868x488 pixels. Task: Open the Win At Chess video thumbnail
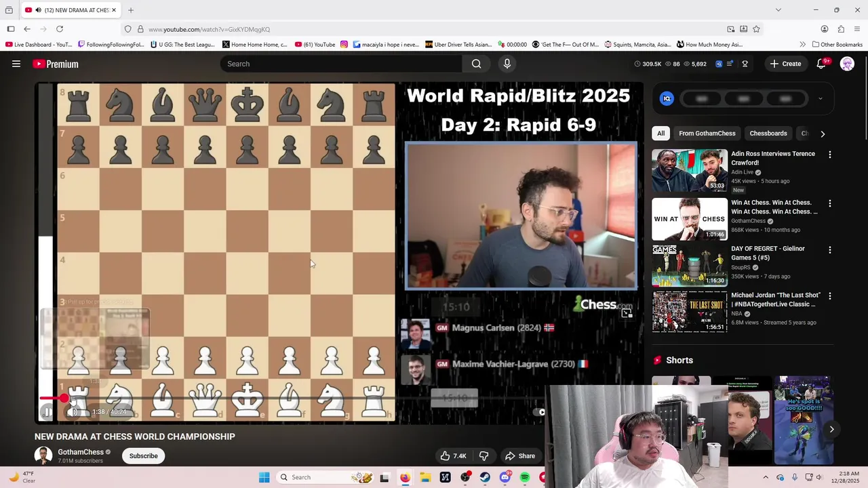point(690,219)
